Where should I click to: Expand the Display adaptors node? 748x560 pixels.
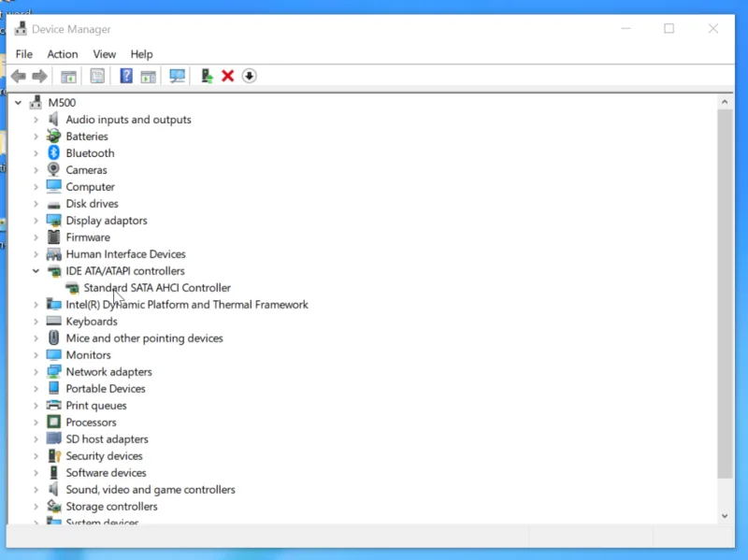click(36, 221)
